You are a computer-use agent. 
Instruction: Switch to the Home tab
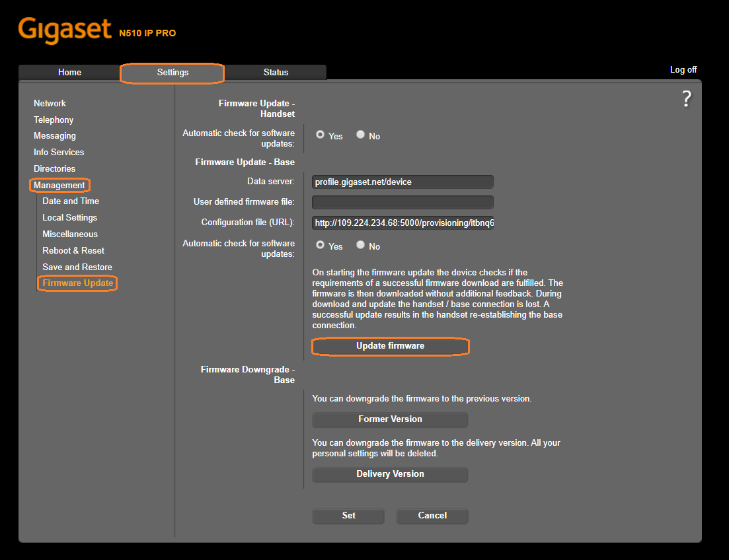point(69,72)
